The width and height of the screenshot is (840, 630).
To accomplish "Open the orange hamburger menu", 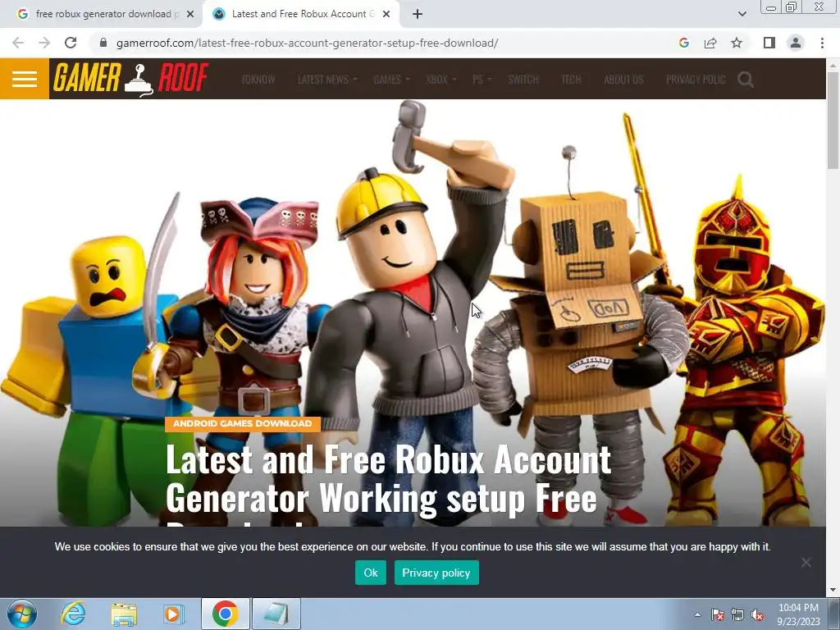I will [25, 79].
